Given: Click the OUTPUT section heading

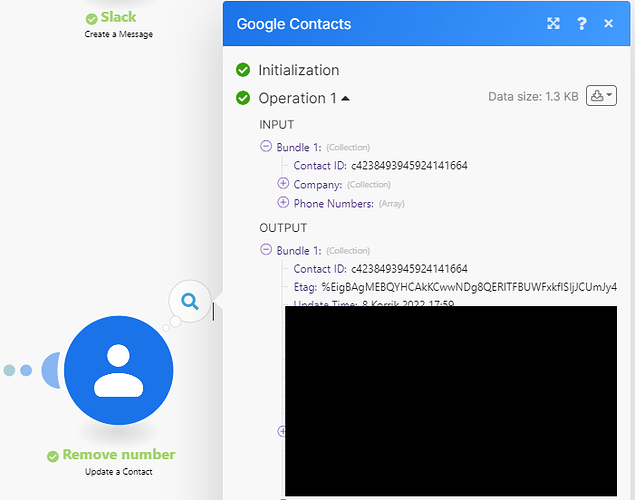Looking at the screenshot, I should [x=283, y=228].
